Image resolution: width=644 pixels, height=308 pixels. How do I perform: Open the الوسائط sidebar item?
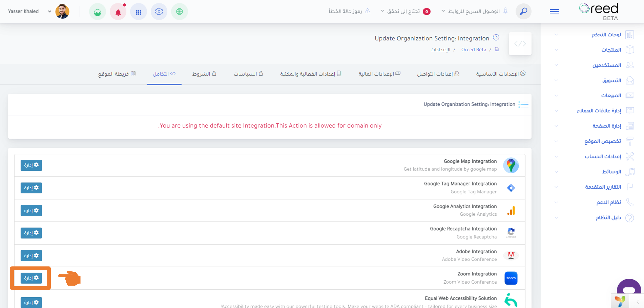pos(594,172)
